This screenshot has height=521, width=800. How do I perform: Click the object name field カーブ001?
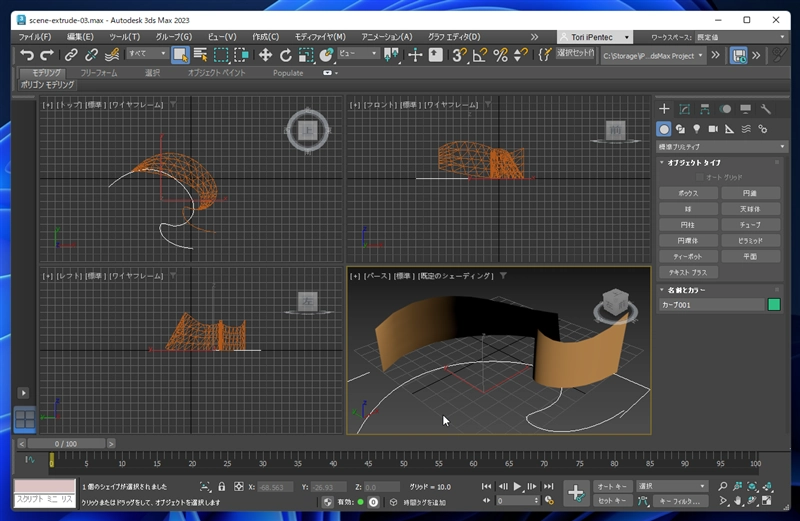click(712, 305)
